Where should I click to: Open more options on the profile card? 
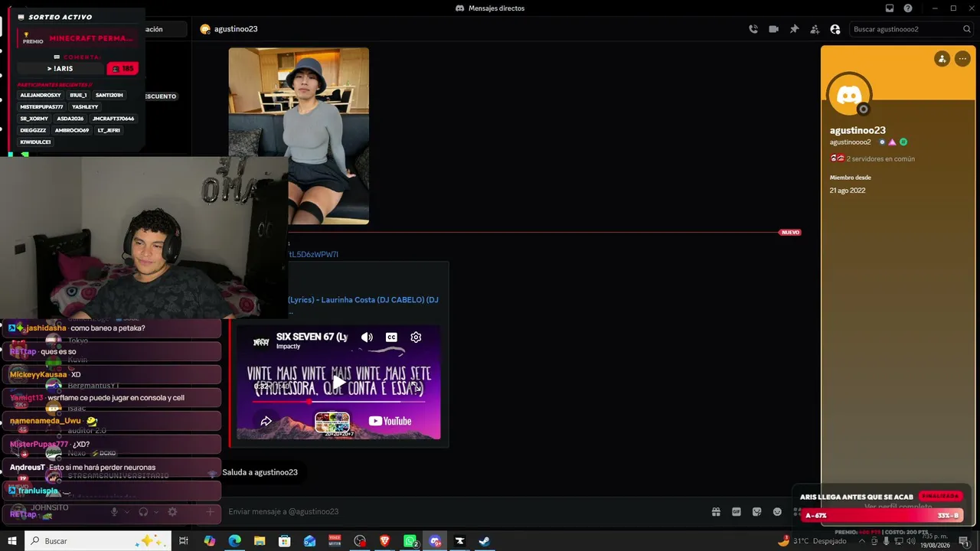click(962, 59)
